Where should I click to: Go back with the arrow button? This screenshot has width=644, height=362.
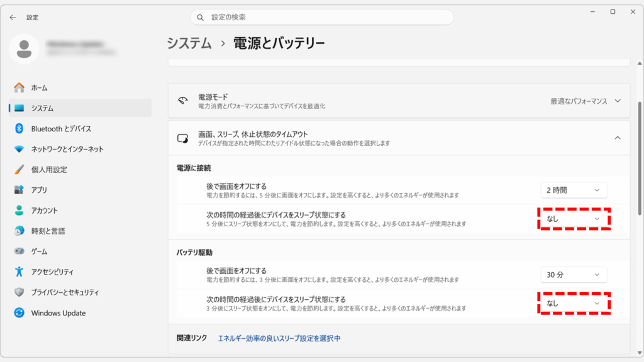tap(13, 17)
